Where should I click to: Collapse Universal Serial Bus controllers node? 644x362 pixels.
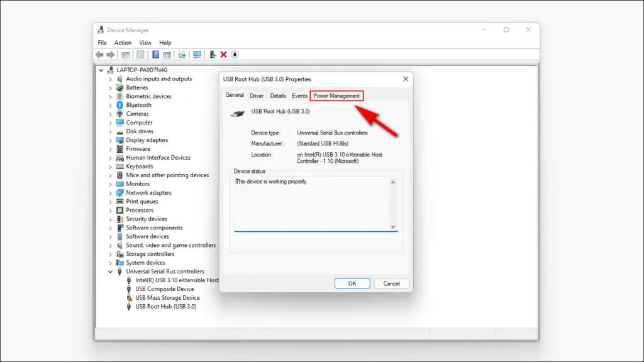(x=110, y=271)
